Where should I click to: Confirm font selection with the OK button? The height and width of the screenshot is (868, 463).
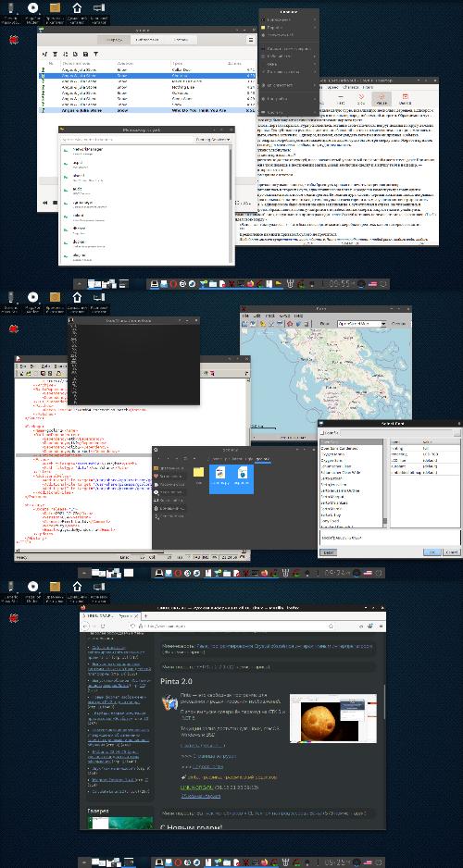pos(432,552)
